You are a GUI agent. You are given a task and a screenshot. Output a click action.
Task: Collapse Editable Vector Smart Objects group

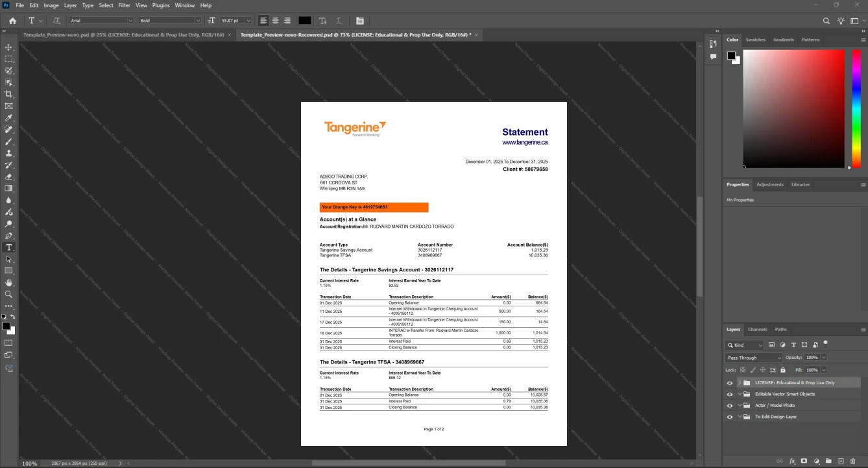click(740, 394)
